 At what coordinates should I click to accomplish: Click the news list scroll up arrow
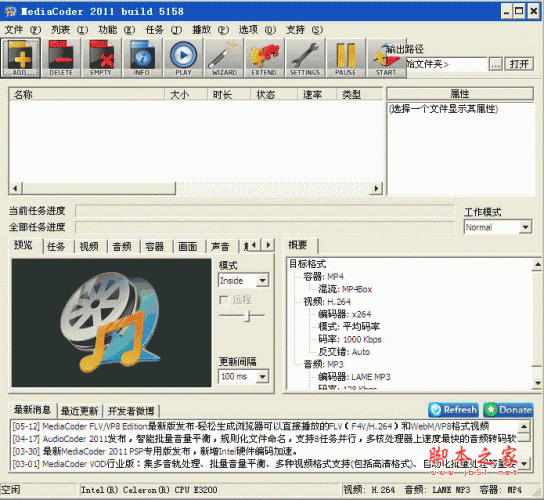point(524,426)
